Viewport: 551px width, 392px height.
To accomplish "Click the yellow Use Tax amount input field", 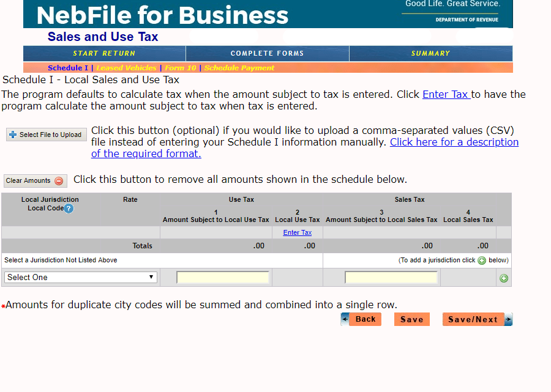I will click(222, 276).
